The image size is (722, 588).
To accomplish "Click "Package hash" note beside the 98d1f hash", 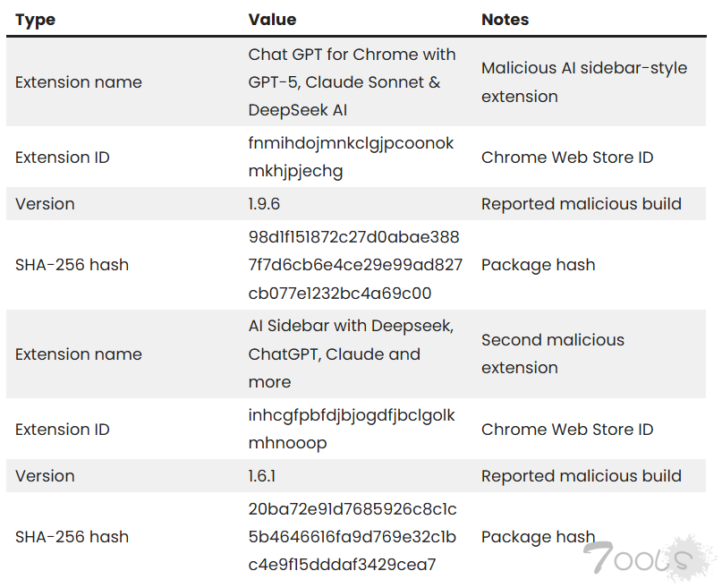I will pos(538,265).
